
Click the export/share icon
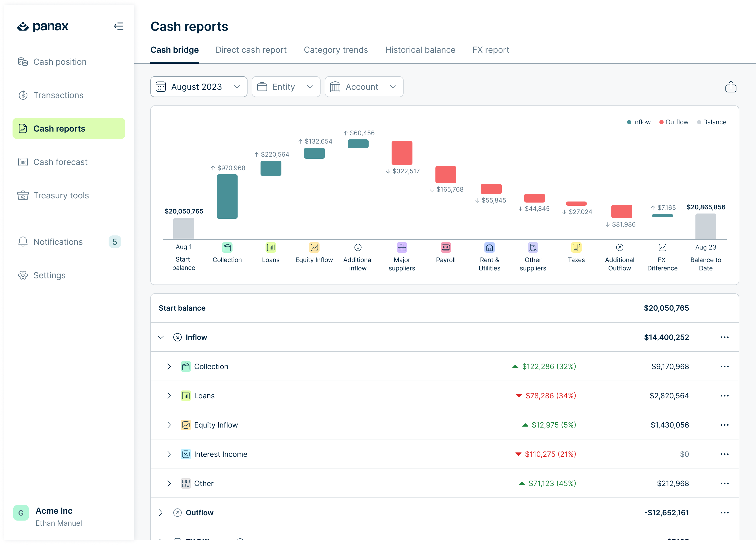pyautogui.click(x=731, y=87)
